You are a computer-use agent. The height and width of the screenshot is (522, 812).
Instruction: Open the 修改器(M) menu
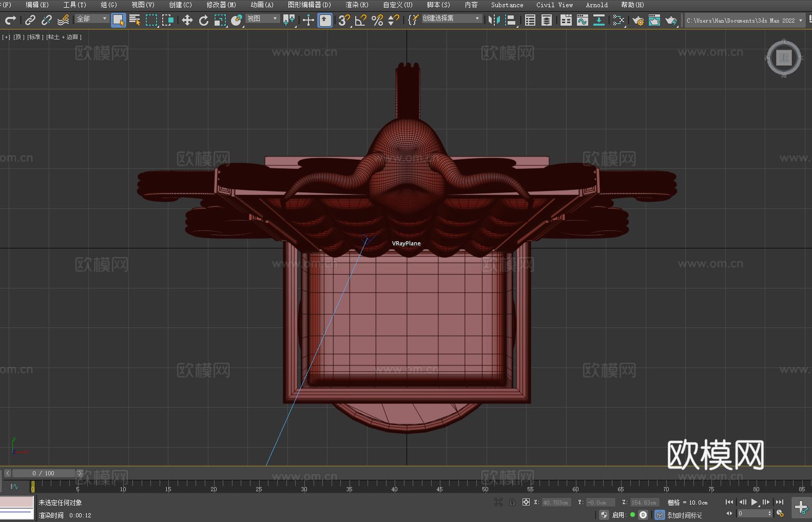point(221,5)
